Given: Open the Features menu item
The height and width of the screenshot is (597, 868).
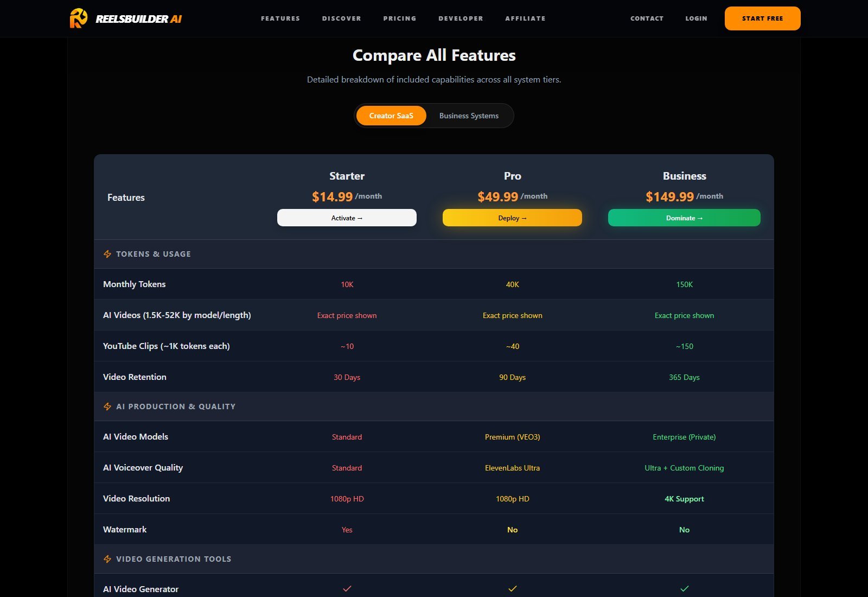Looking at the screenshot, I should tap(280, 18).
